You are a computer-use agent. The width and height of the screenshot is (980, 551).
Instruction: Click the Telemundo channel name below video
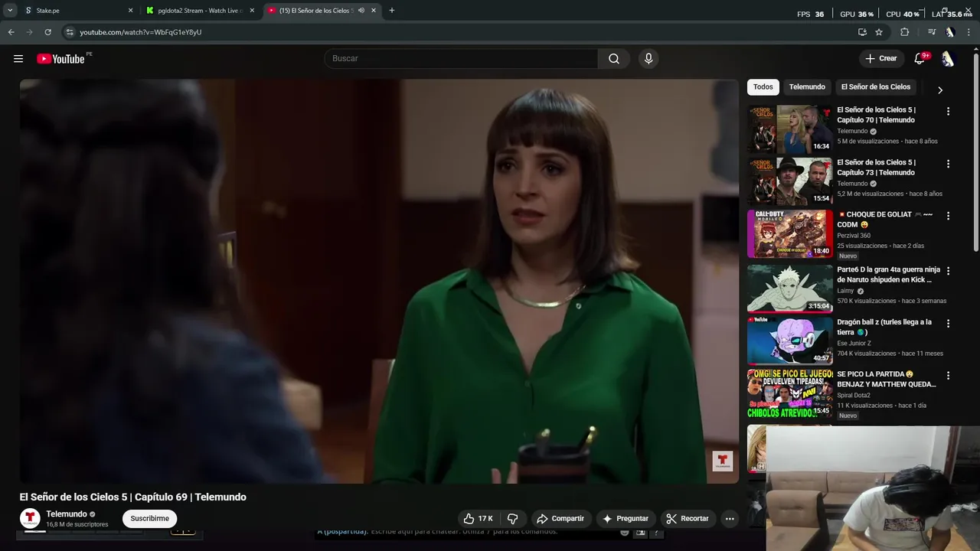67,514
